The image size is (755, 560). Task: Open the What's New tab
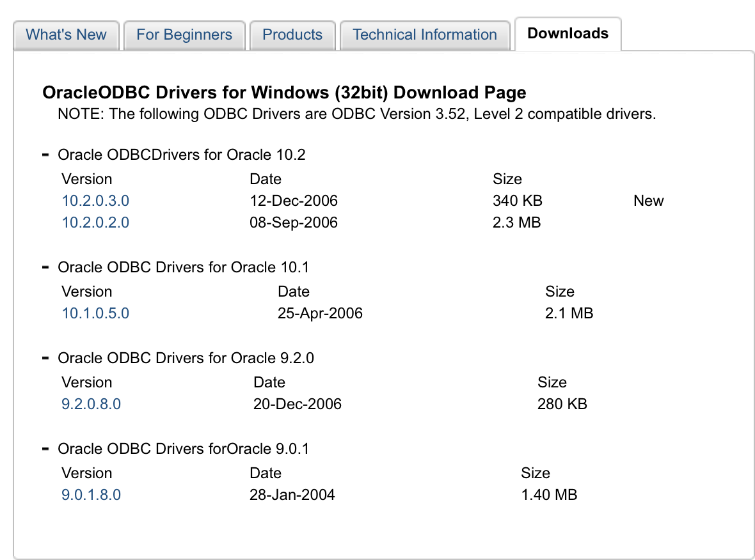coord(66,35)
